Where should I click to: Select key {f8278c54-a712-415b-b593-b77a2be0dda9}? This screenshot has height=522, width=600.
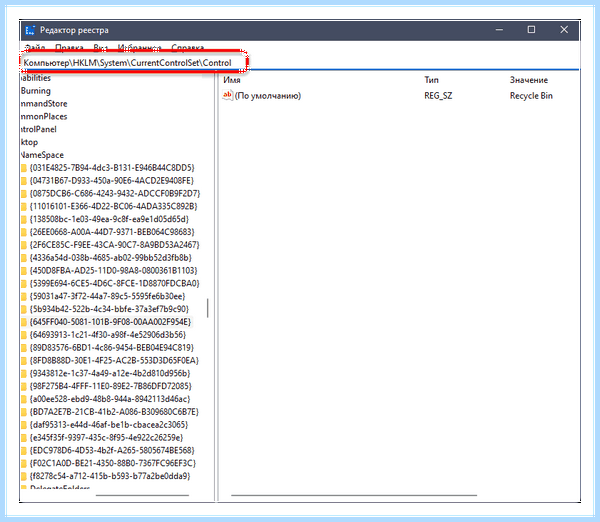(x=110, y=476)
